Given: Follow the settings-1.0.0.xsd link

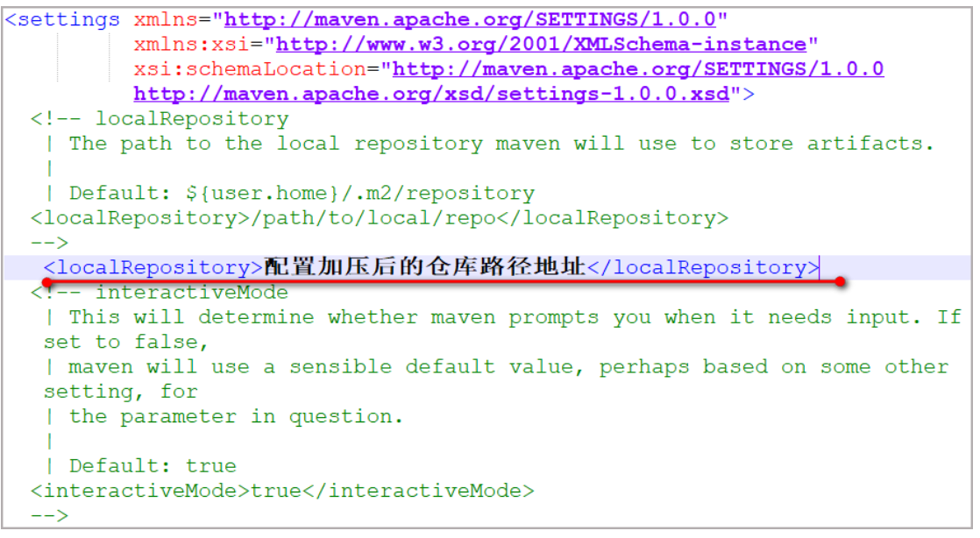Looking at the screenshot, I should [x=431, y=94].
